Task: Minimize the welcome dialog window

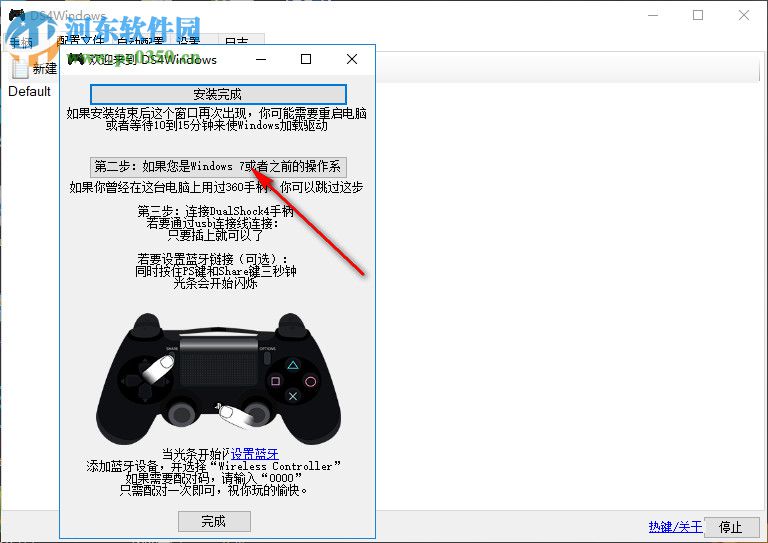Action: click(x=261, y=59)
